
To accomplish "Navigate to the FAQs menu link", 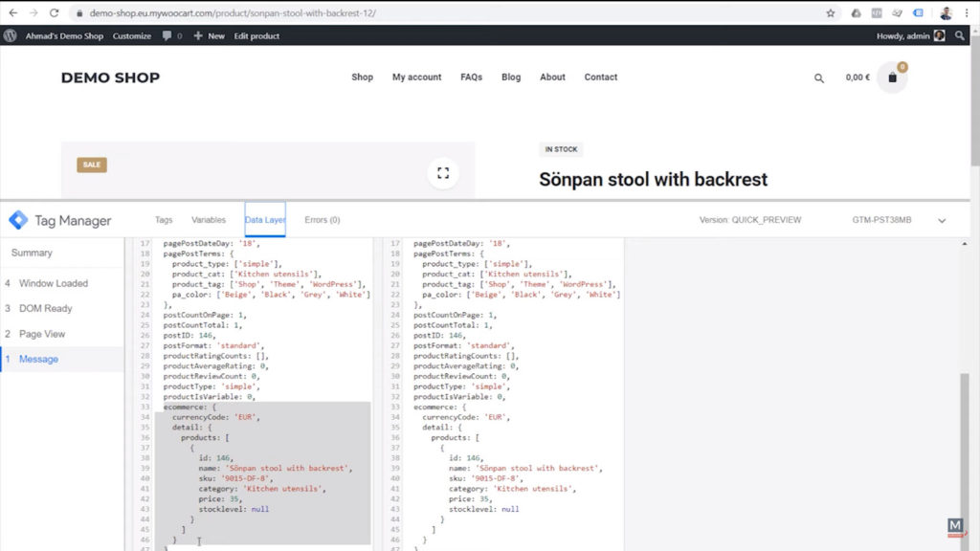I will click(x=471, y=77).
